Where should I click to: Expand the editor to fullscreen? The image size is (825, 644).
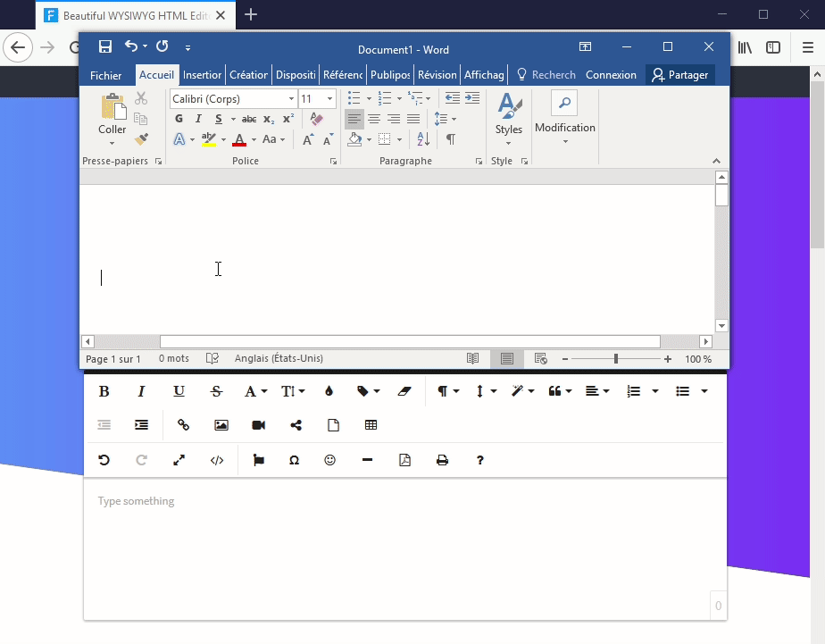tap(179, 460)
